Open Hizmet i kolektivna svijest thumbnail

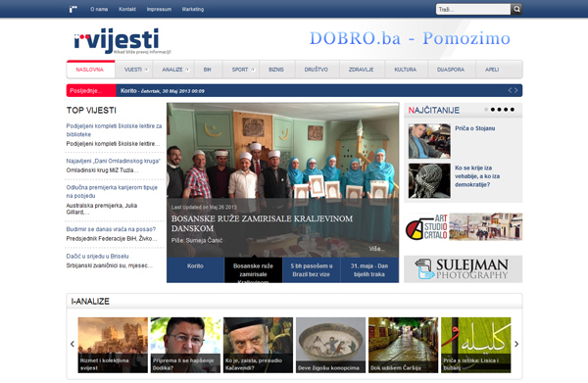[113, 345]
